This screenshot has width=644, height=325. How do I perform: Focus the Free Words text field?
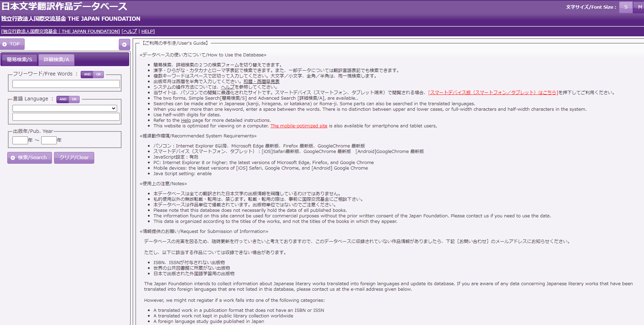(x=66, y=84)
